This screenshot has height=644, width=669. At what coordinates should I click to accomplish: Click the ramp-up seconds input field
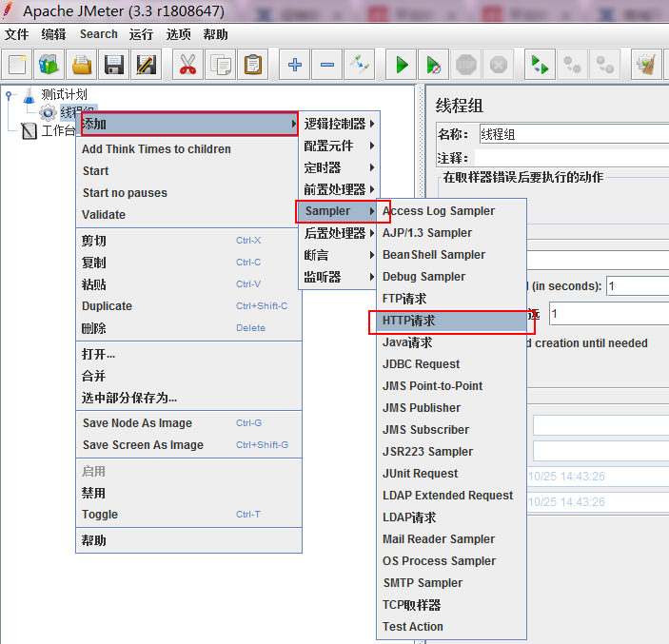coord(638,286)
